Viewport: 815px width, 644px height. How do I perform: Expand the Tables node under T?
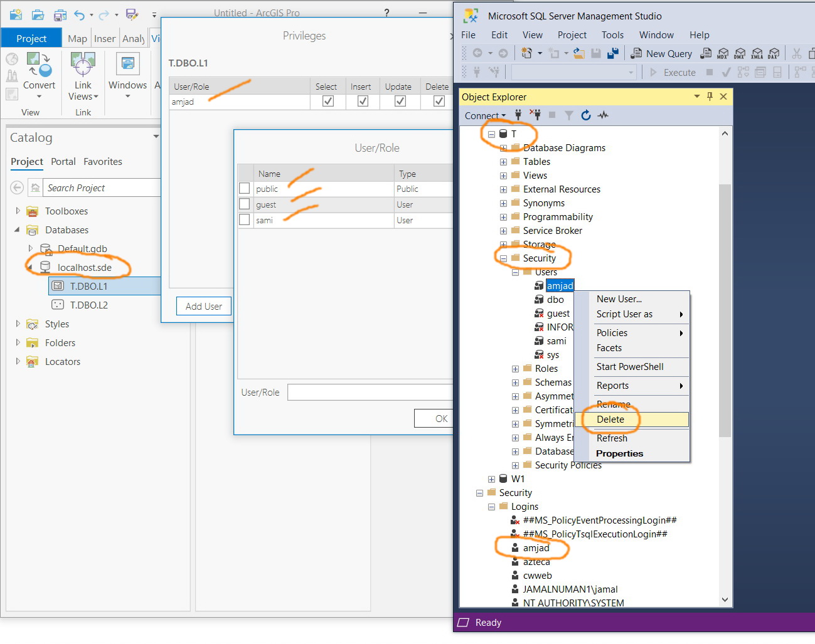pos(503,161)
